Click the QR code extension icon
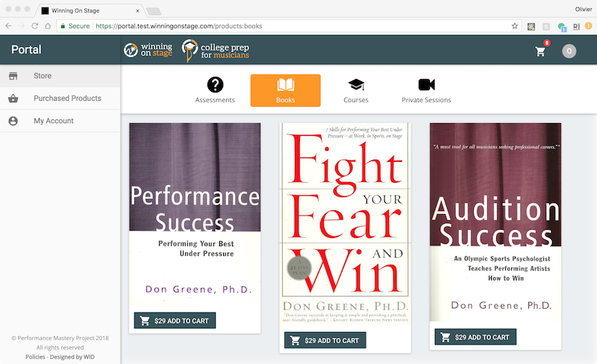 click(x=531, y=26)
